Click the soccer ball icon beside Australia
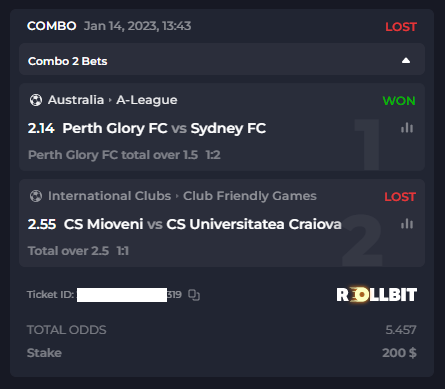445x389 pixels. click(x=36, y=100)
